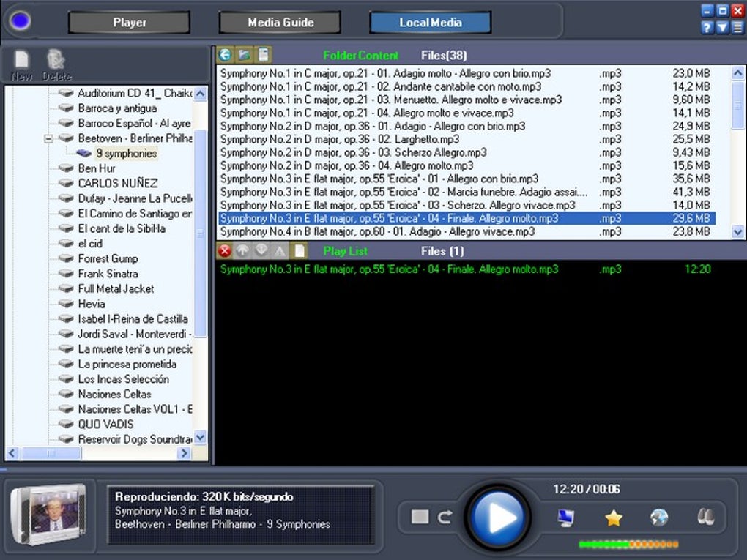Click the footprints icon in player controls
Image resolution: width=747 pixels, height=560 pixels.
(705, 517)
